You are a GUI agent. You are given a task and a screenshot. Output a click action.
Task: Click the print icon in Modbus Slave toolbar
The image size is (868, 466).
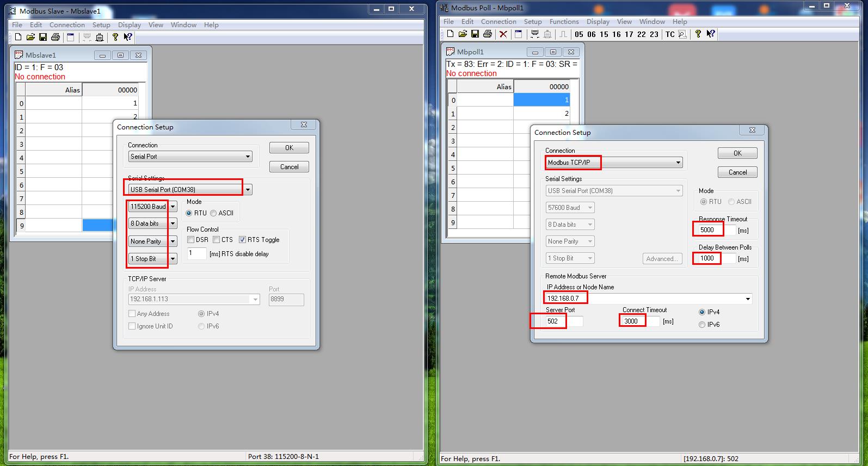pyautogui.click(x=56, y=37)
